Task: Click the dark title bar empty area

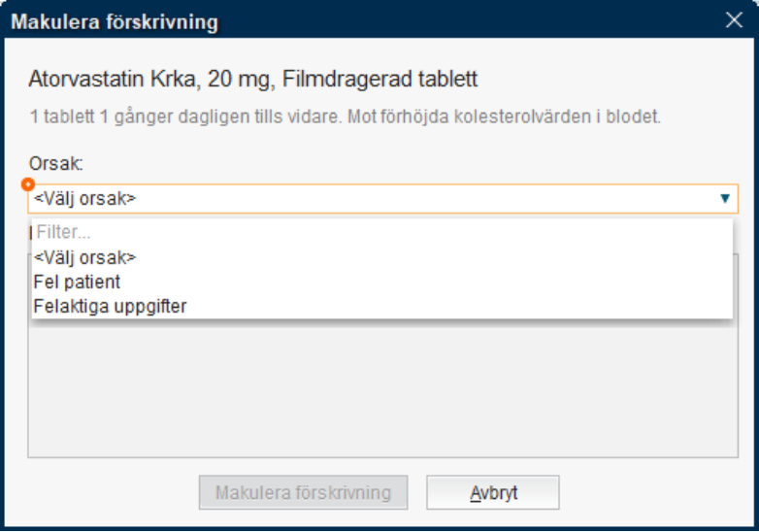Action: tap(466, 20)
